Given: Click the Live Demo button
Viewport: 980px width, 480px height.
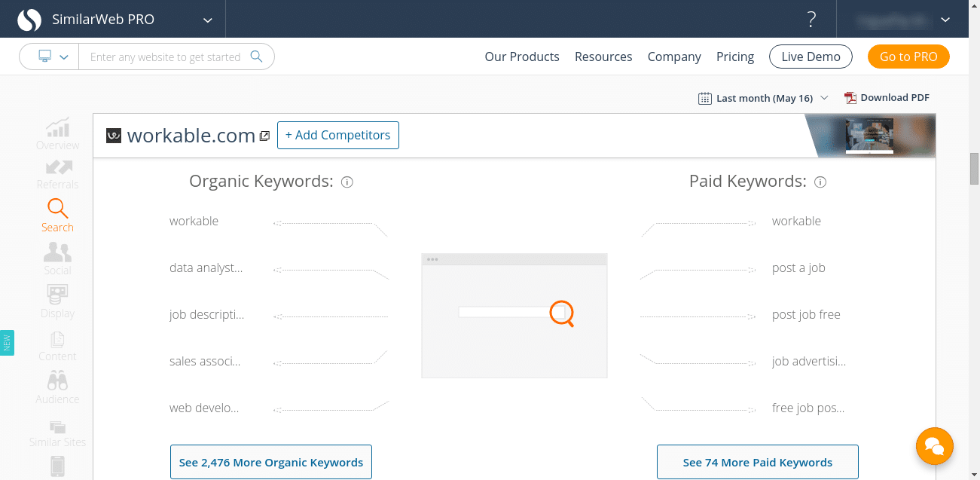Looking at the screenshot, I should pos(811,57).
